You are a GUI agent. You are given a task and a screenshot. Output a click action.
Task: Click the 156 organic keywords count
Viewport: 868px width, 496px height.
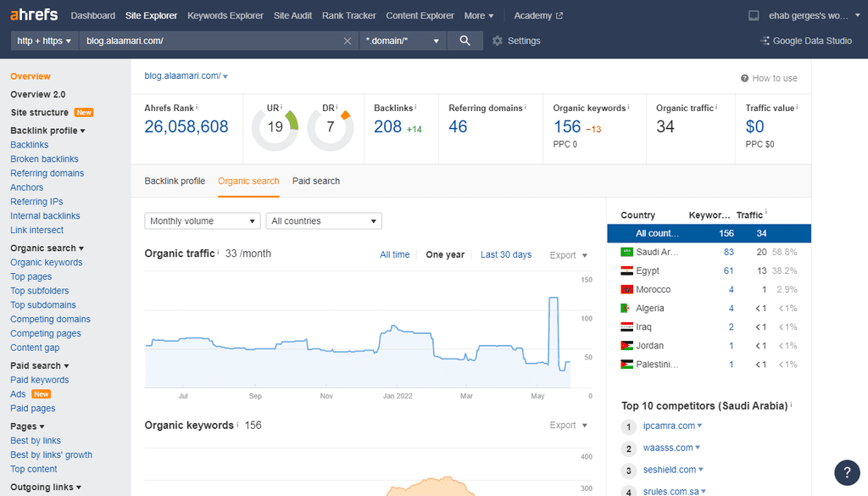567,127
